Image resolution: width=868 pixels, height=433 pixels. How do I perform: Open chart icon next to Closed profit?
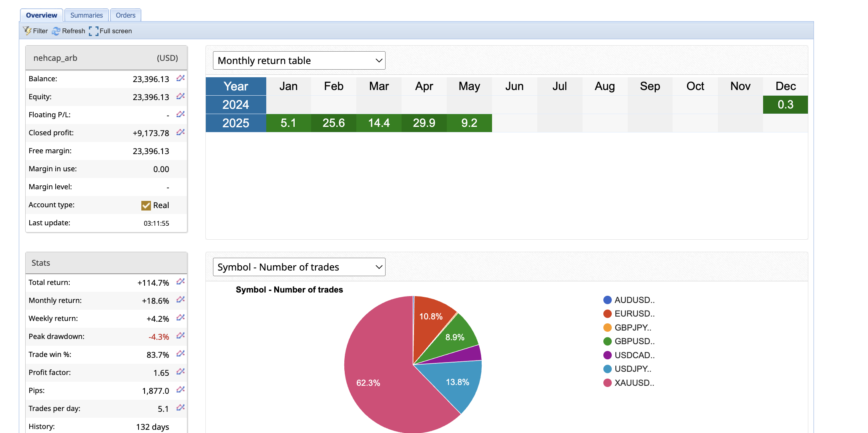[x=181, y=132]
